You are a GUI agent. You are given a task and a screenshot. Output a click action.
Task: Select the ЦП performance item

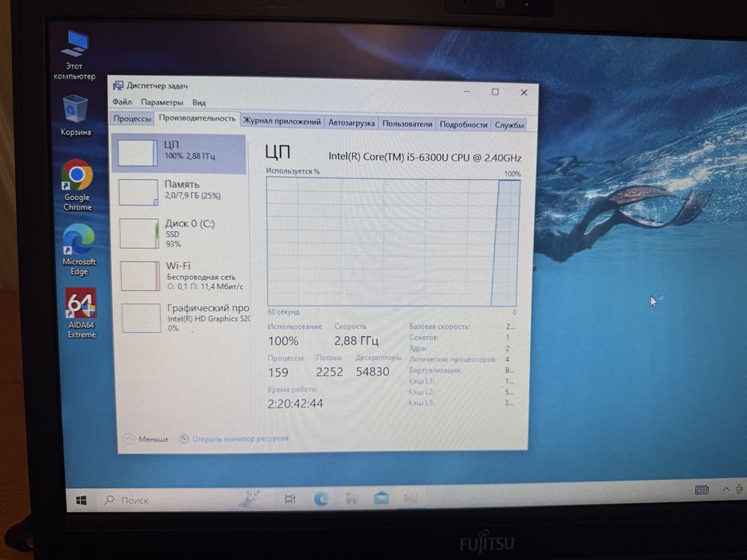[179, 153]
